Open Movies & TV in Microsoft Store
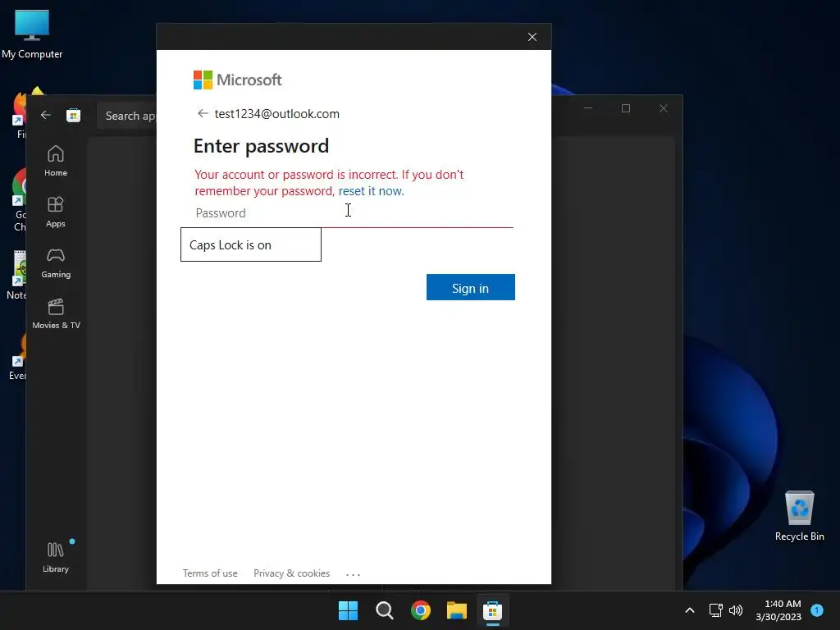The image size is (840, 630). 56,313
